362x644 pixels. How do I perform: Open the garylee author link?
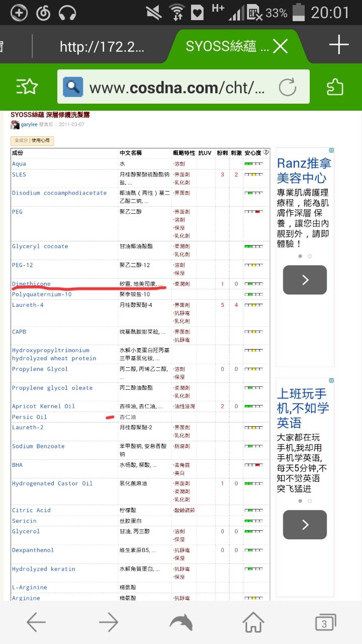(29, 124)
